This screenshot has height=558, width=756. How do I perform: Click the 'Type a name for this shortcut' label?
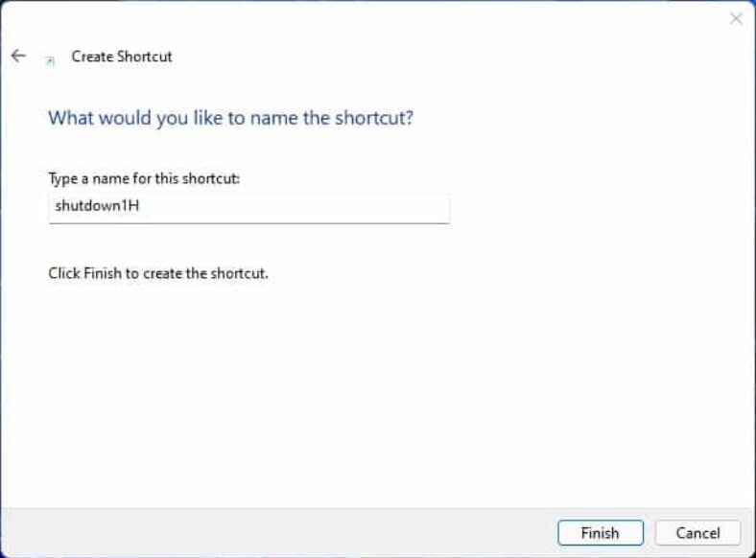tap(144, 178)
